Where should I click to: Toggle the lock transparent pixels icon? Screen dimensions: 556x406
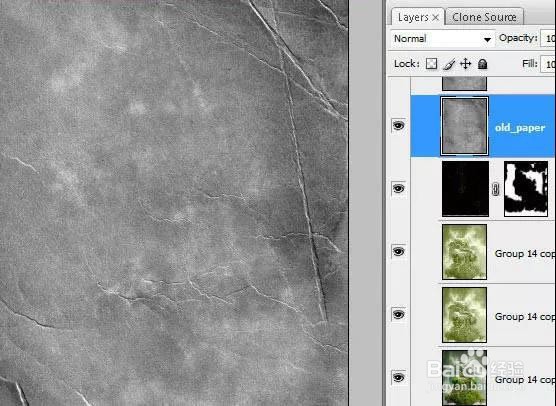pos(431,64)
